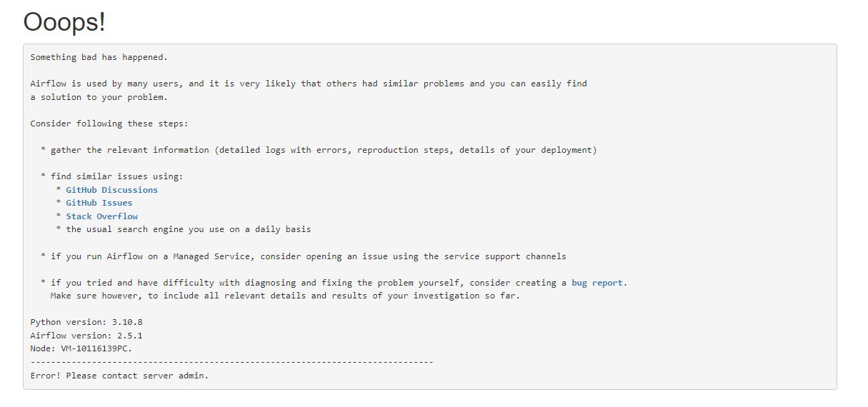Click 'Make sure however, to include' line
The width and height of the screenshot is (868, 407).
286,296
